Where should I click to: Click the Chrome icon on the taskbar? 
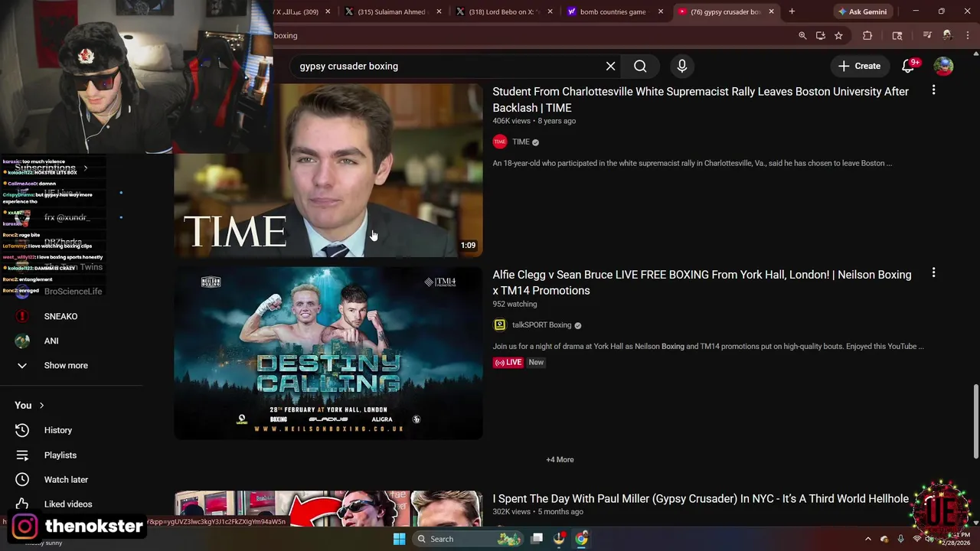click(x=582, y=539)
